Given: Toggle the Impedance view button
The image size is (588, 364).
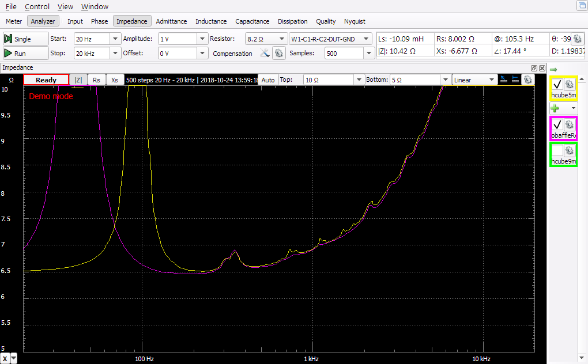Looking at the screenshot, I should pyautogui.click(x=132, y=21).
